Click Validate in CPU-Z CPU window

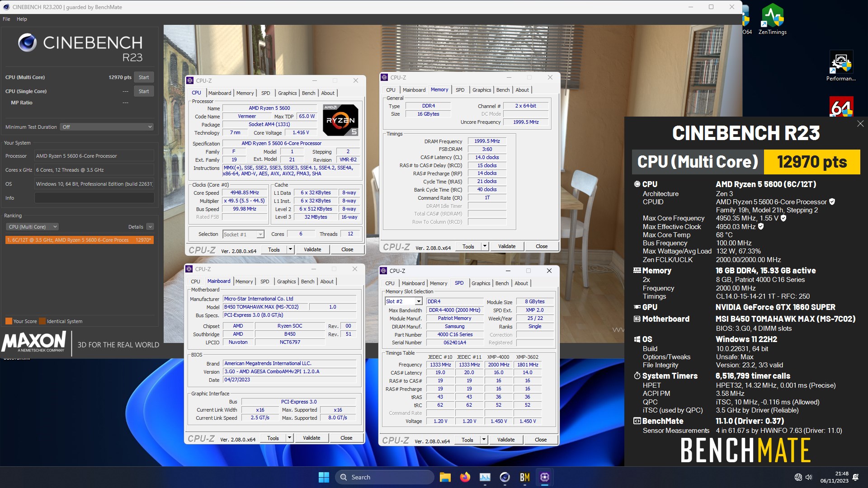tap(312, 249)
